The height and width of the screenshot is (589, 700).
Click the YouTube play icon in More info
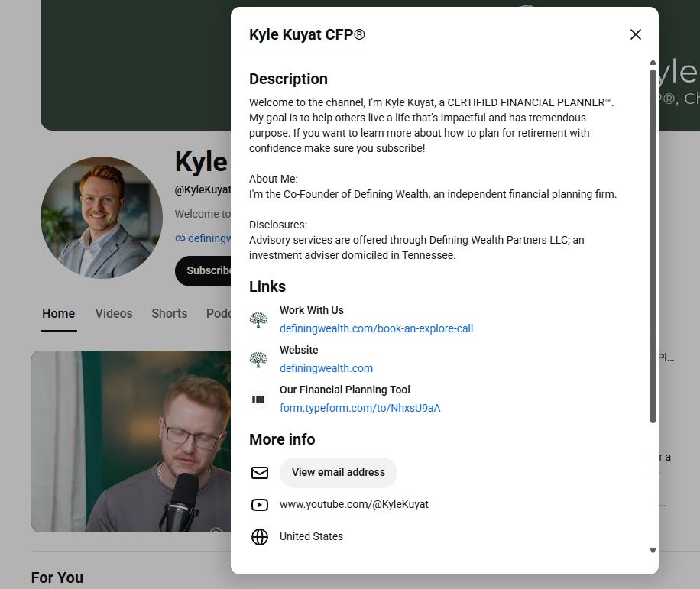259,505
